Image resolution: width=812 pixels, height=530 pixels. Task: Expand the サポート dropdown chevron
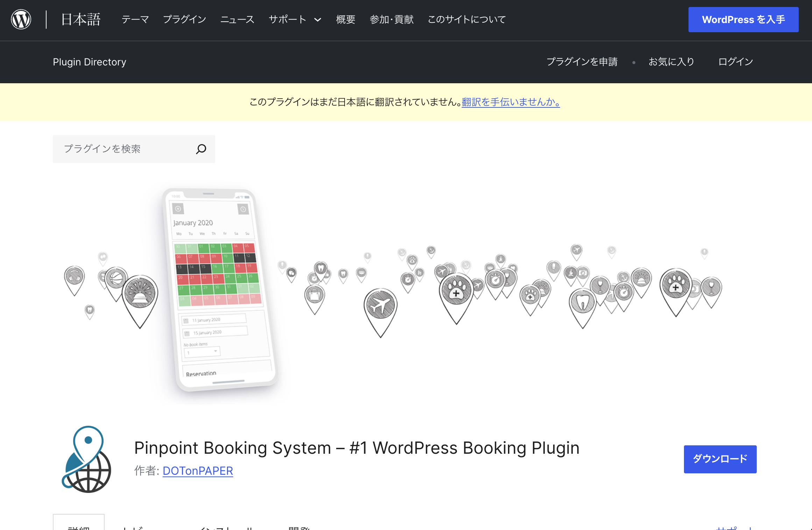click(x=318, y=20)
